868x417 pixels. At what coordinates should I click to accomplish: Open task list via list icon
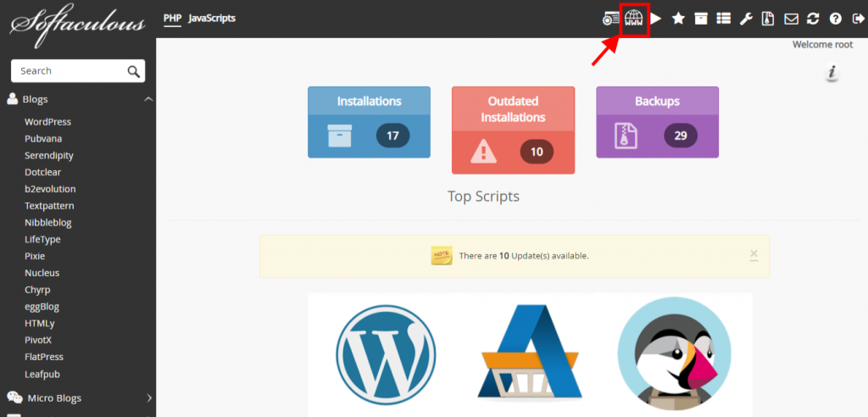[724, 19]
